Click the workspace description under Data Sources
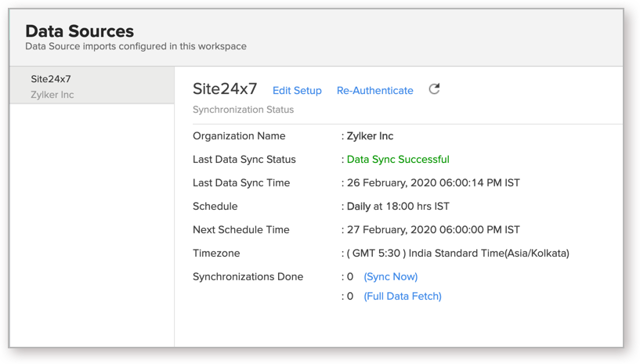Viewport: 640px width, 364px height. click(136, 46)
